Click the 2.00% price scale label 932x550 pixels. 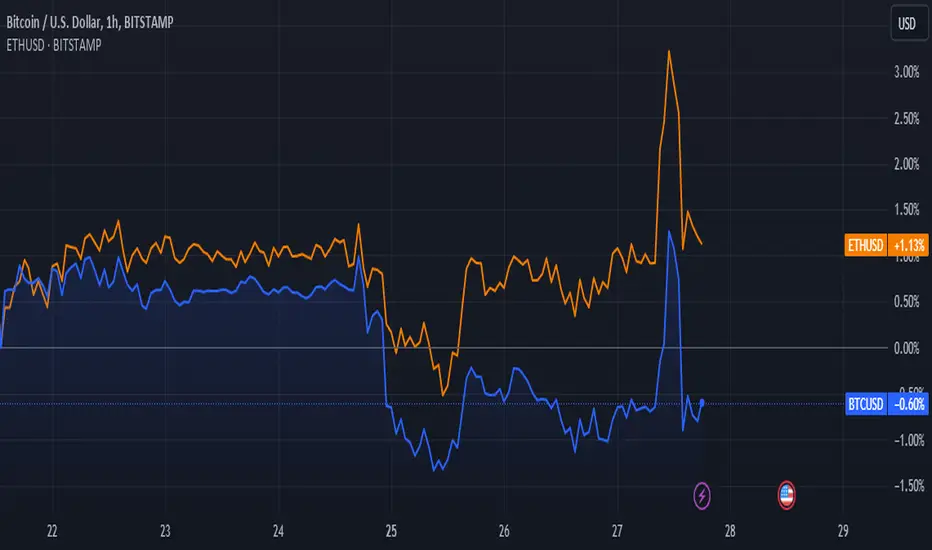click(x=907, y=164)
